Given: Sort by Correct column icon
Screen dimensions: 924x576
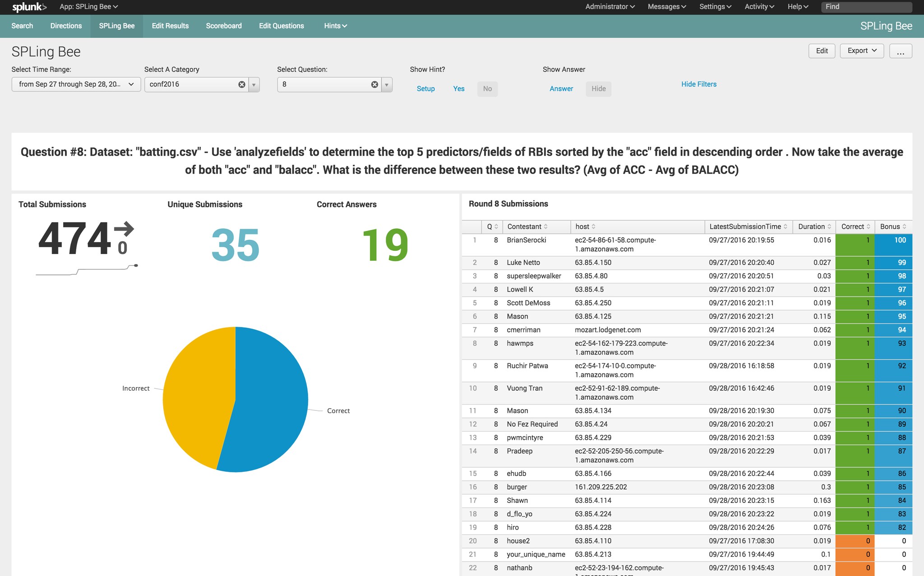Looking at the screenshot, I should point(869,227).
